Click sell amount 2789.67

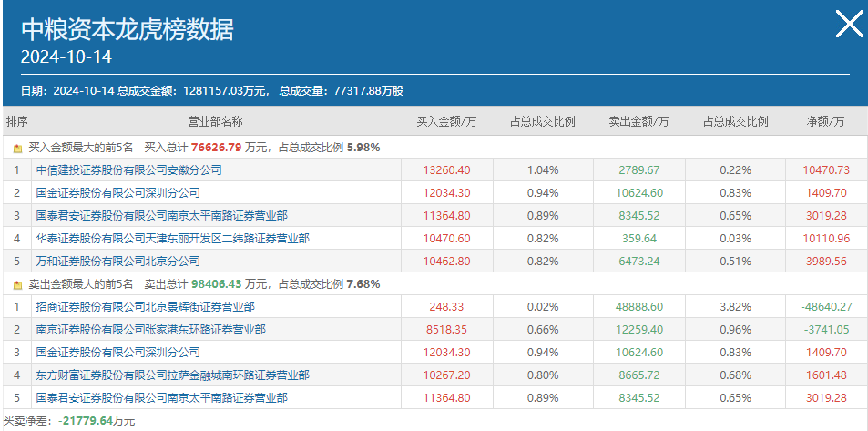[638, 170]
